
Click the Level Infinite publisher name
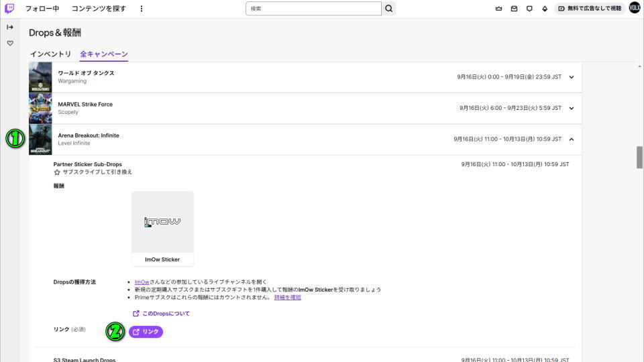coord(74,143)
